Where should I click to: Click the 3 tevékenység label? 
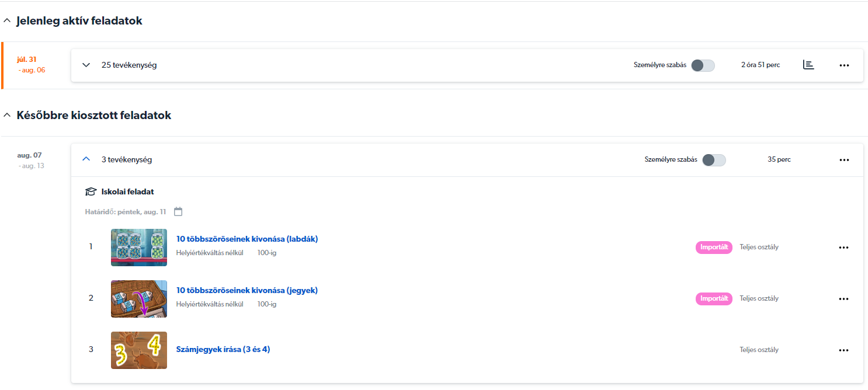tap(127, 159)
